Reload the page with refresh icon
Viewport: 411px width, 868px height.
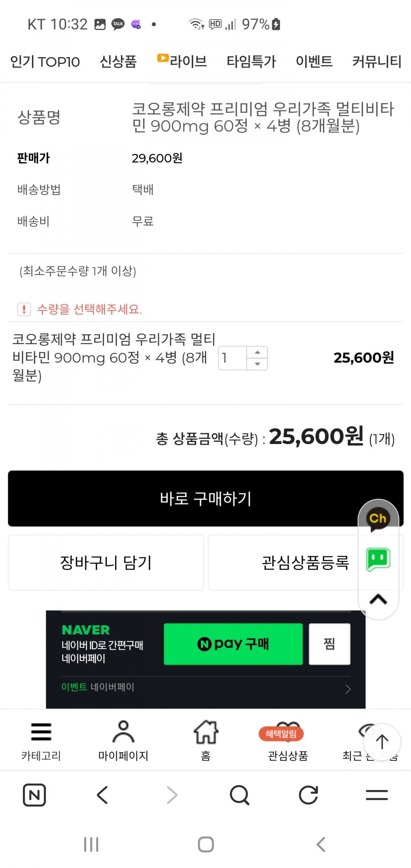pyautogui.click(x=308, y=795)
